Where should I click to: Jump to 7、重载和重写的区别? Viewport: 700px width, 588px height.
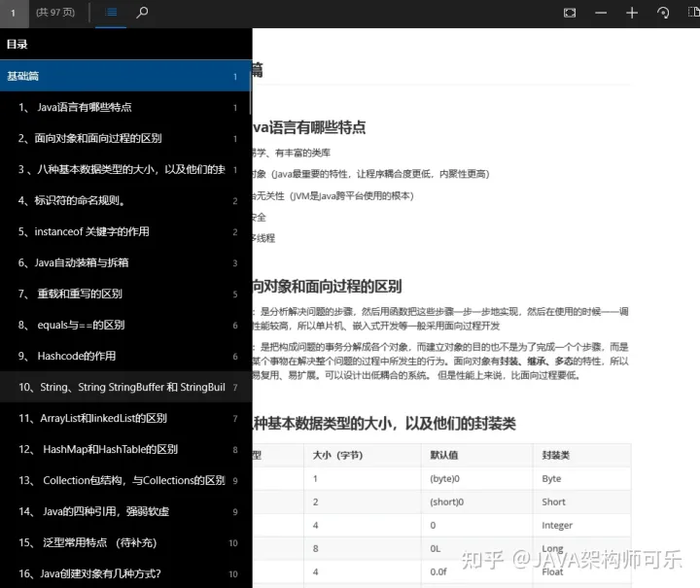point(125,294)
